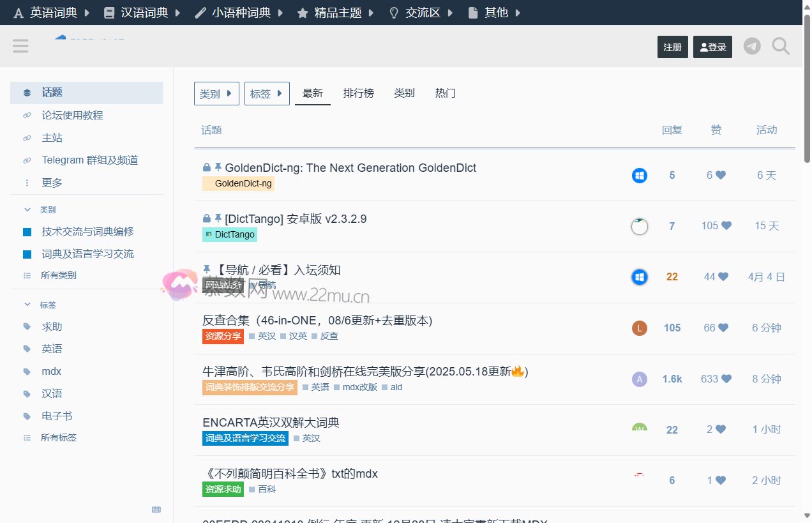Open the site search magnifier icon

pos(780,46)
